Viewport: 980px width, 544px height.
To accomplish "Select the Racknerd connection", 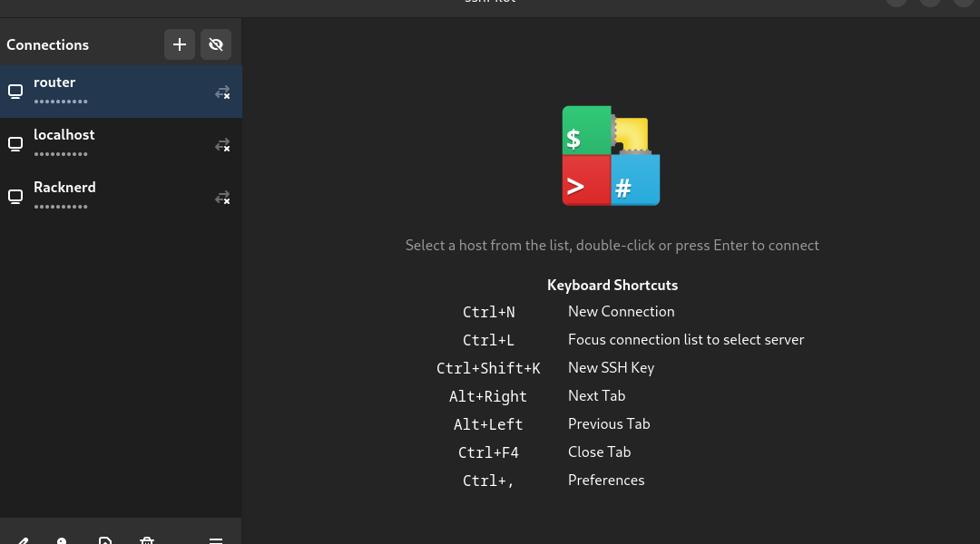I will click(109, 196).
